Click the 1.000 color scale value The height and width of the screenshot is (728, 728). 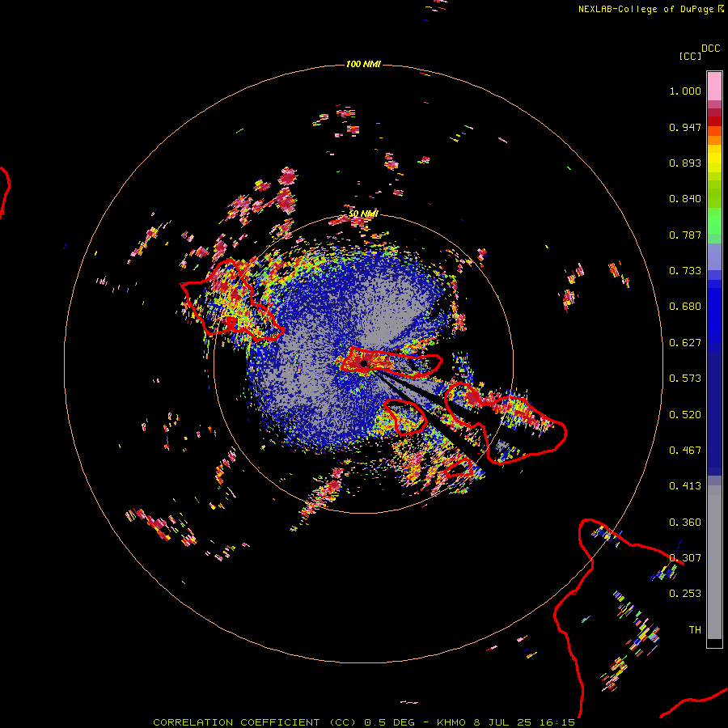click(x=685, y=91)
